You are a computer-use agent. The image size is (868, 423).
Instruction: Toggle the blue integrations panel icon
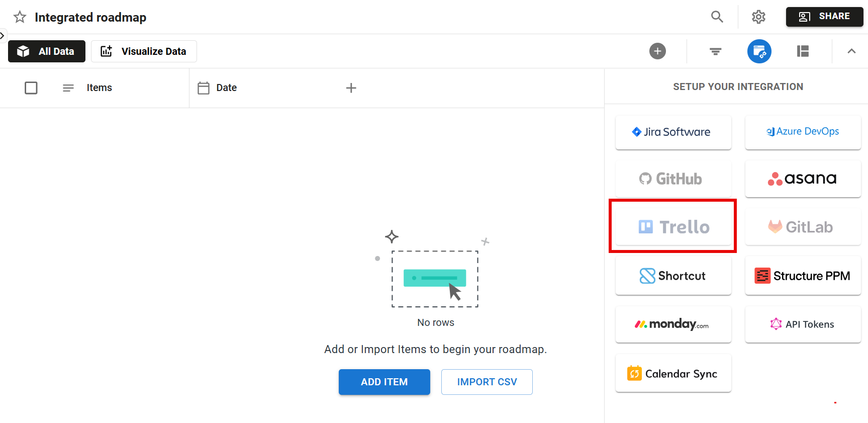click(x=759, y=51)
